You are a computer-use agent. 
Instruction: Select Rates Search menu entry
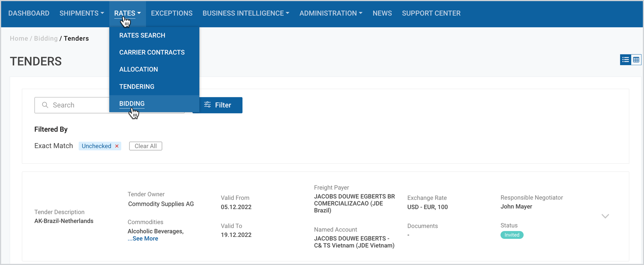(x=154, y=36)
